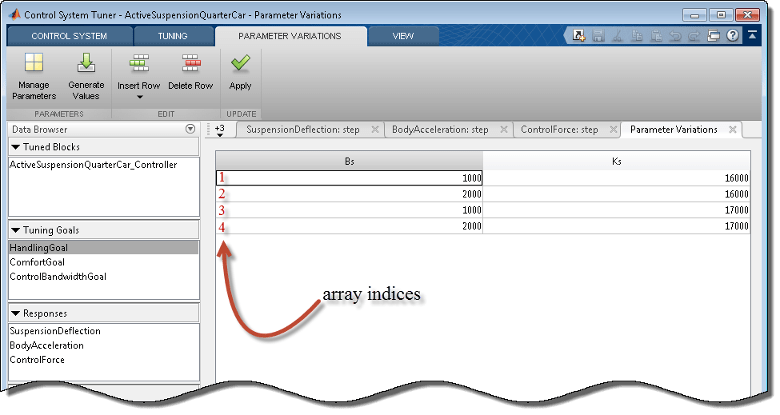The image size is (780, 415).
Task: Close the SuspensionDeflection: step tab
Action: [x=375, y=129]
